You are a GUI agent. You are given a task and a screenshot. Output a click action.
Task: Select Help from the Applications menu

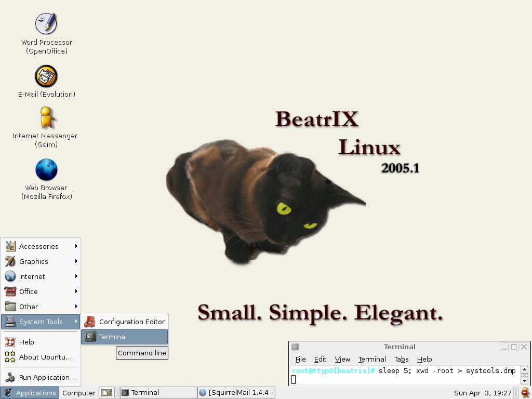[41, 342]
